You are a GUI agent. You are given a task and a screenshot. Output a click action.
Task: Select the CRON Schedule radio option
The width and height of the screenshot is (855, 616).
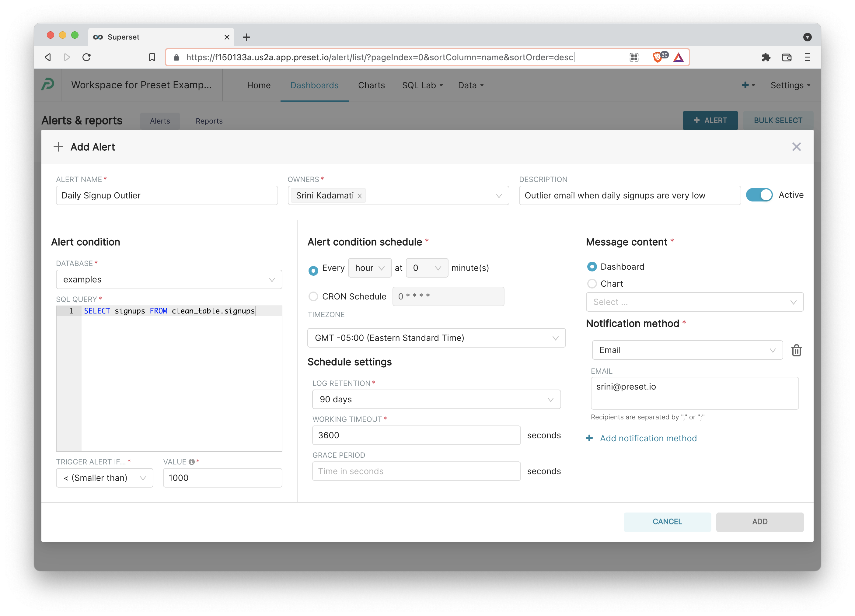(313, 297)
